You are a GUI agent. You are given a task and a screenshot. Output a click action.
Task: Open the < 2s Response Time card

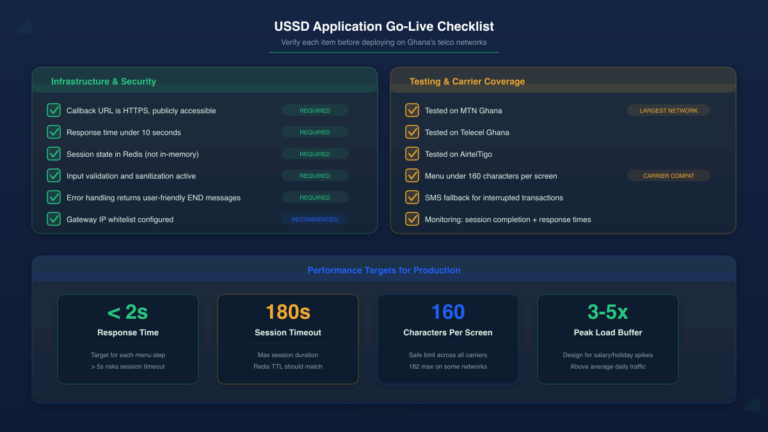(128, 339)
